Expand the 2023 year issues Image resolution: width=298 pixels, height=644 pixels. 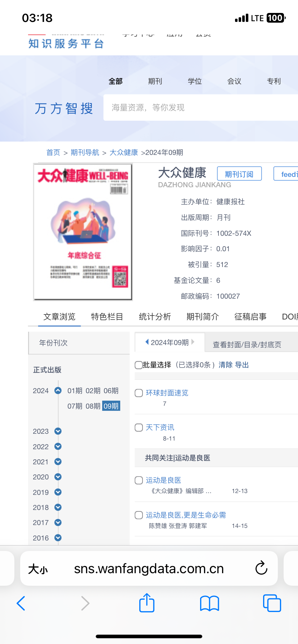[58, 431]
